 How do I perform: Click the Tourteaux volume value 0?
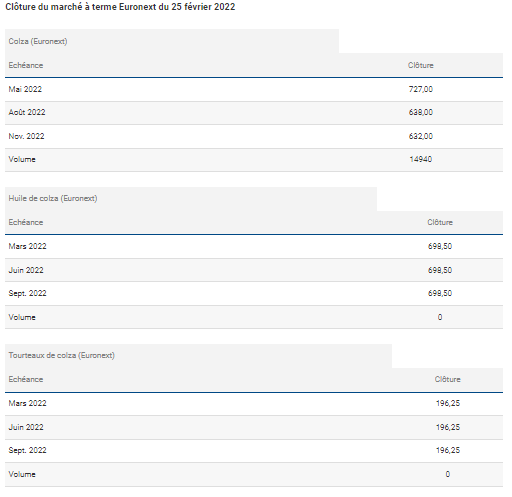pyautogui.click(x=448, y=474)
